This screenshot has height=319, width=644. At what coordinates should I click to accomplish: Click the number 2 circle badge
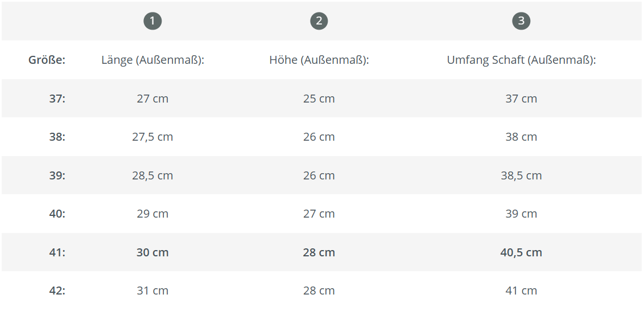pos(319,22)
